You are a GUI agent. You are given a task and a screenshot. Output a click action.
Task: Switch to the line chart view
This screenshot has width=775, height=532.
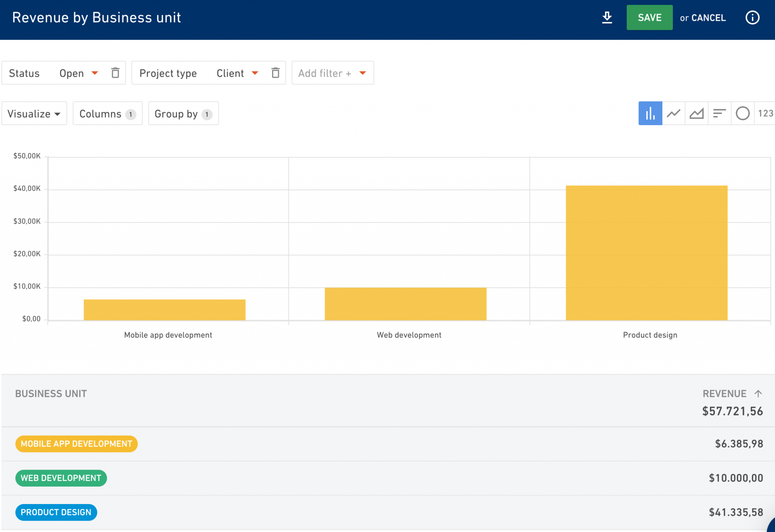click(673, 113)
